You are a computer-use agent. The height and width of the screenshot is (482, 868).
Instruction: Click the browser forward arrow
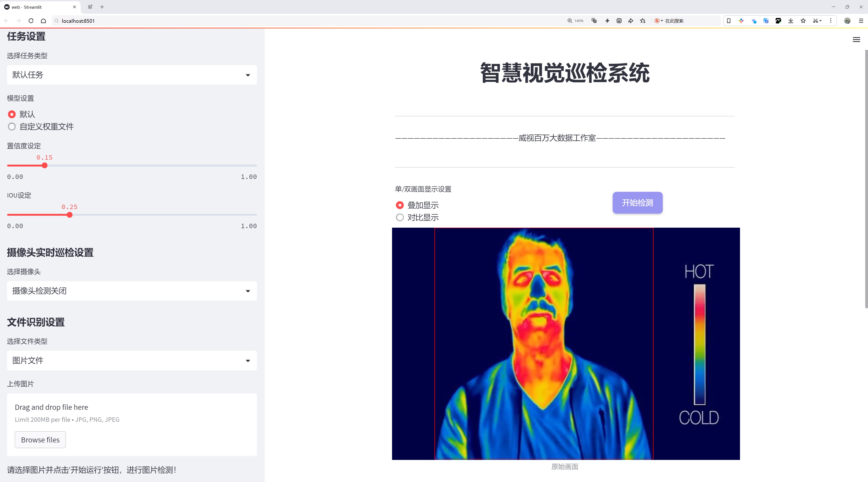coord(19,20)
